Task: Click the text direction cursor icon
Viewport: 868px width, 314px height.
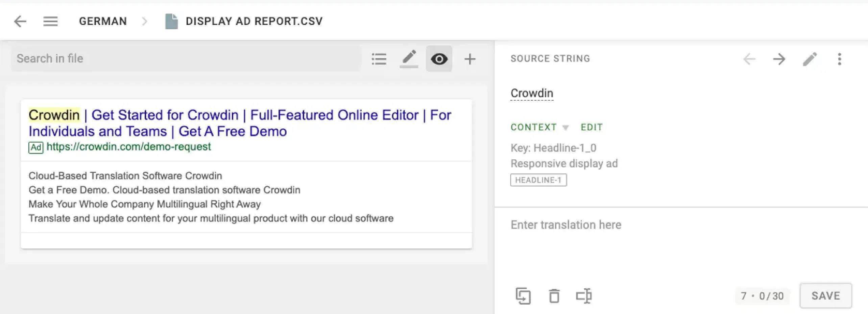Action: (x=584, y=296)
